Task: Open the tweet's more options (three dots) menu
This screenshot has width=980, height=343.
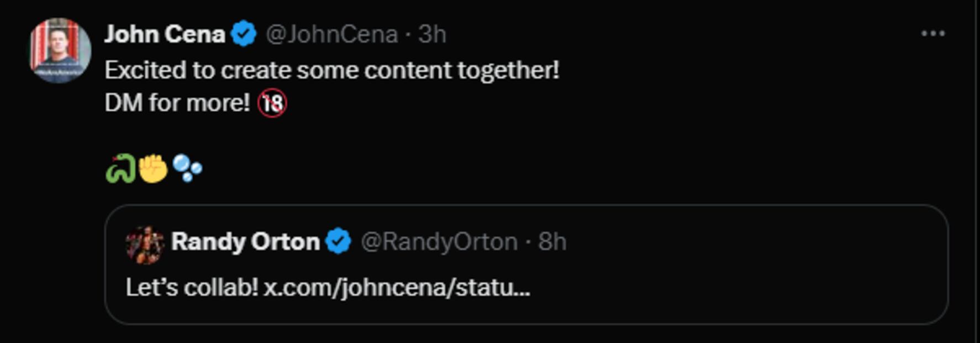Action: coord(932,34)
